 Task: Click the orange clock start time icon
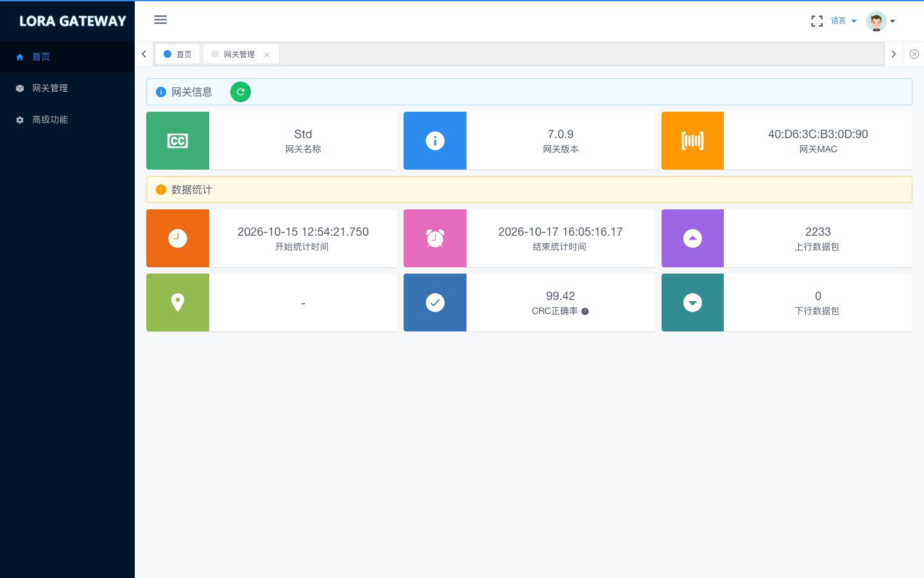[178, 238]
